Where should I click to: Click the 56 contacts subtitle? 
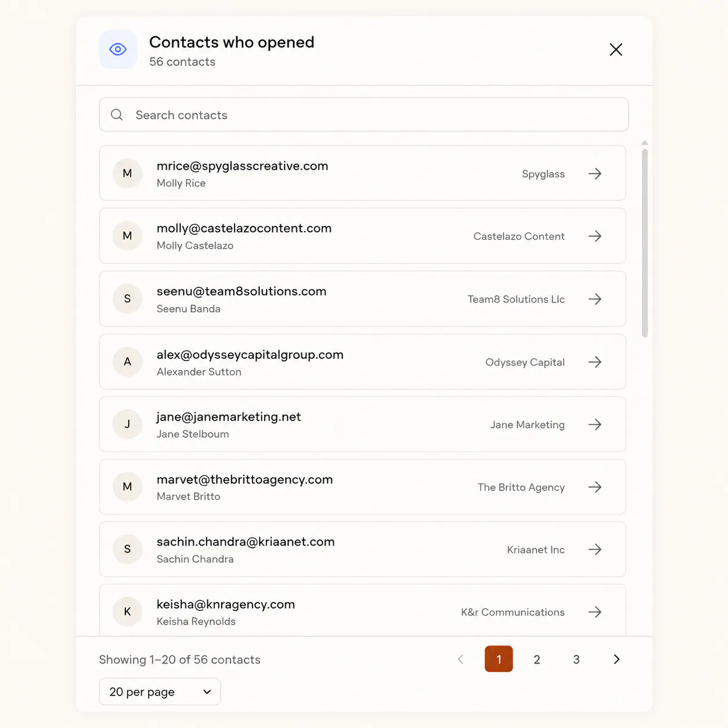coord(182,62)
